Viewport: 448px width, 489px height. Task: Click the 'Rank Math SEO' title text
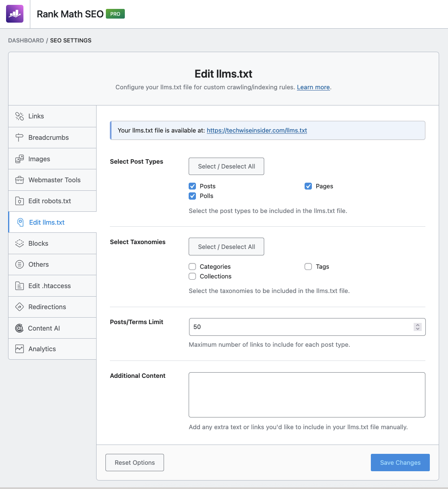click(x=70, y=14)
